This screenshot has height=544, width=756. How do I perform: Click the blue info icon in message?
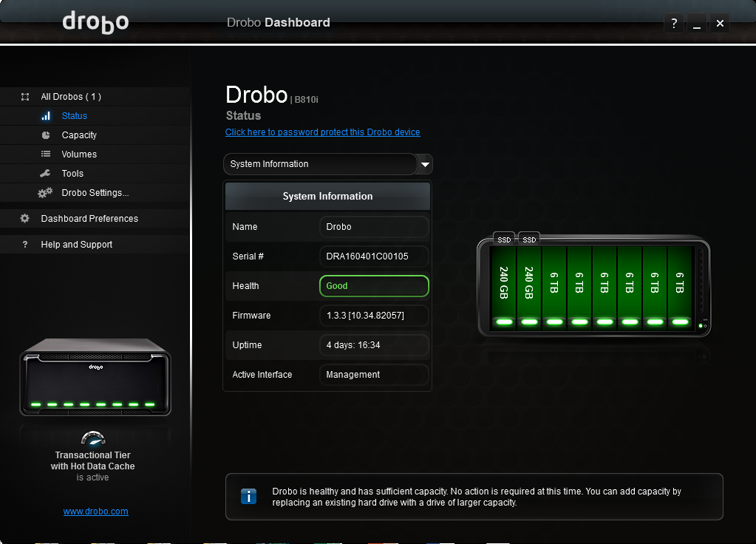(248, 496)
